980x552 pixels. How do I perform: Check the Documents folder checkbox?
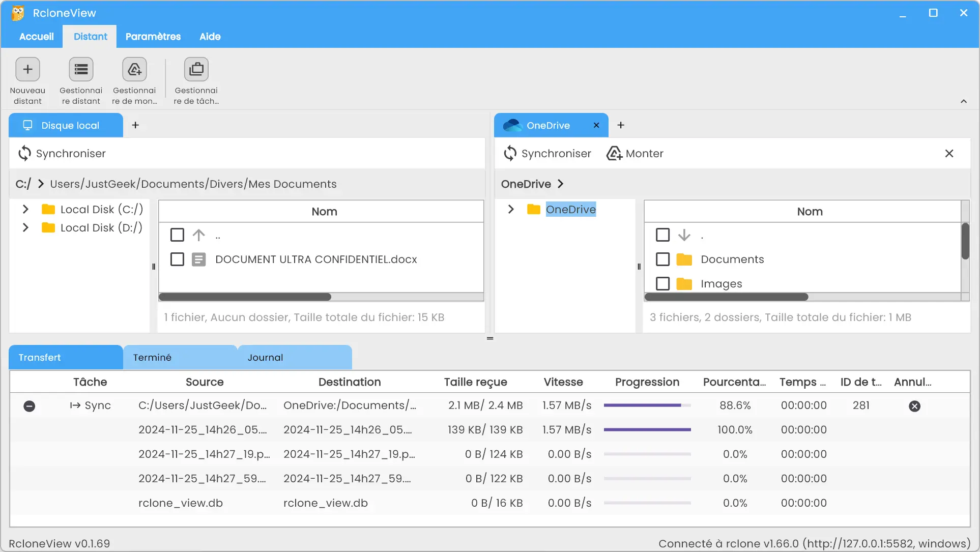662,259
